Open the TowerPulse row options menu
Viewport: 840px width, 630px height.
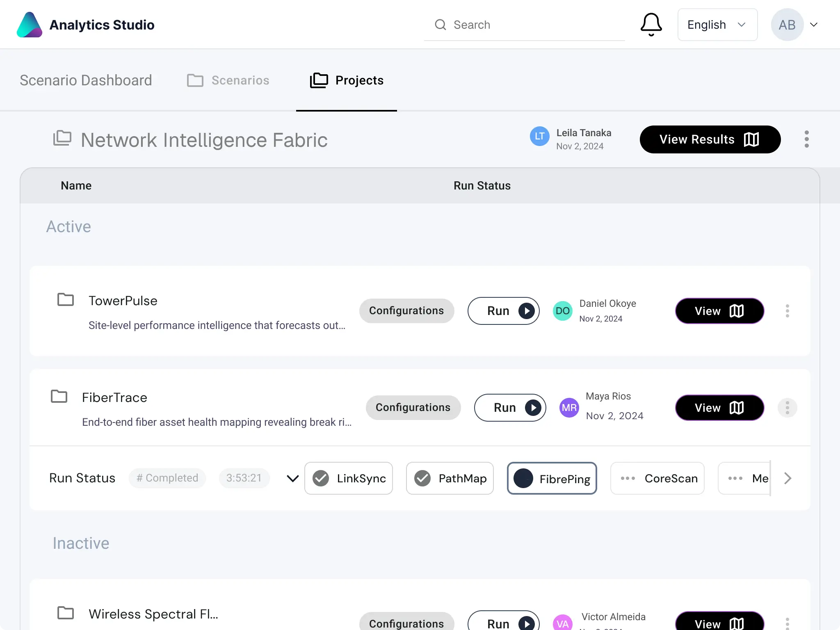(x=787, y=311)
